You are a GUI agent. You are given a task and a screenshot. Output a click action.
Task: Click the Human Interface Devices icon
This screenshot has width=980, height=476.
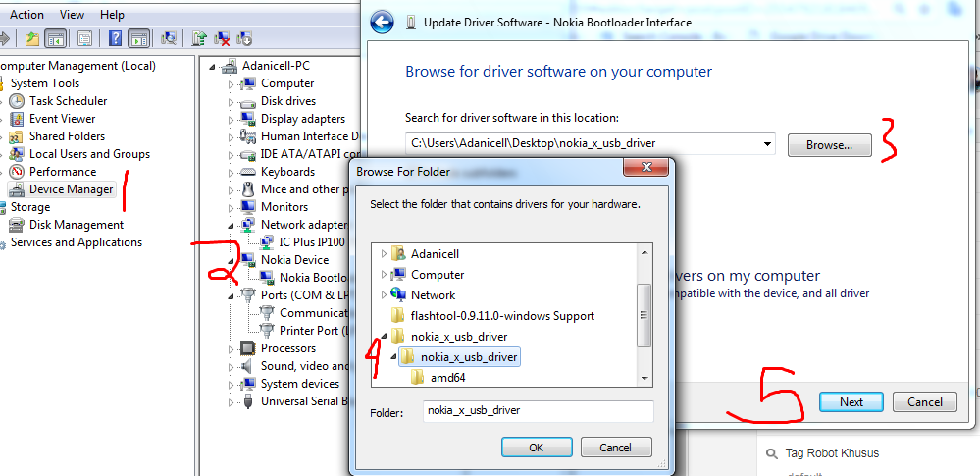pos(247,135)
